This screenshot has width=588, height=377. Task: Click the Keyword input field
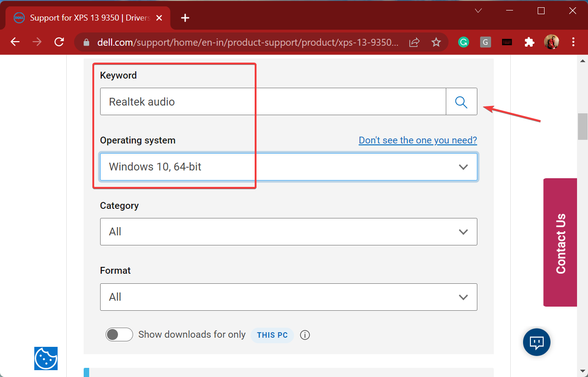[x=273, y=102]
